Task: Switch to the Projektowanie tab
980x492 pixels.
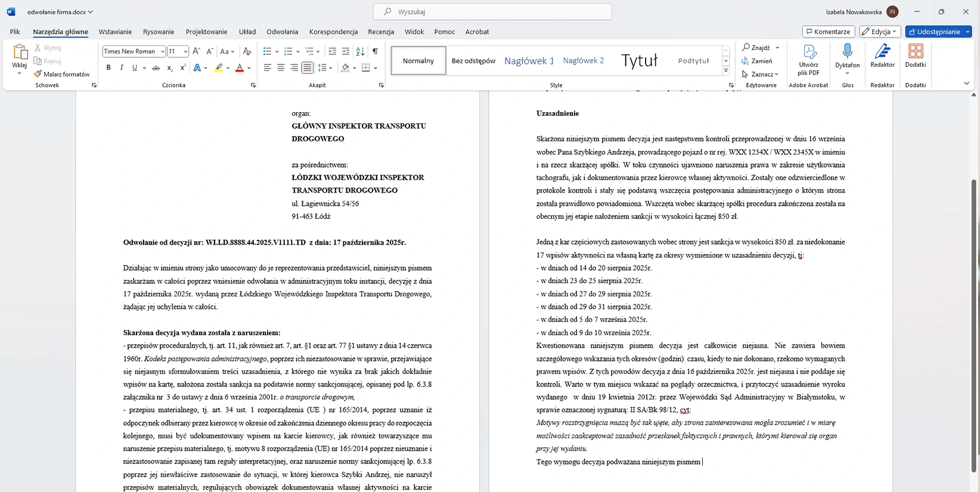Action: (x=206, y=32)
